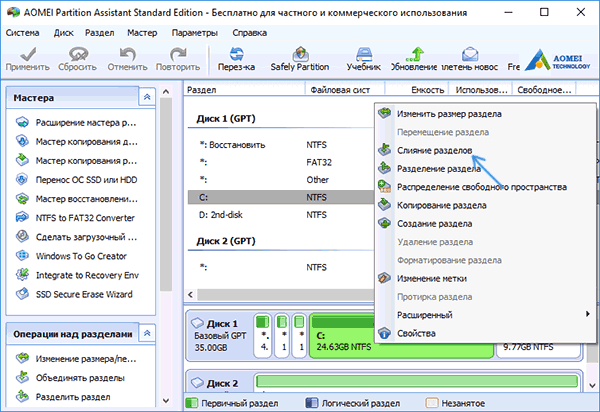
Task: Click the first small partition block on Диск 1
Action: click(x=263, y=335)
